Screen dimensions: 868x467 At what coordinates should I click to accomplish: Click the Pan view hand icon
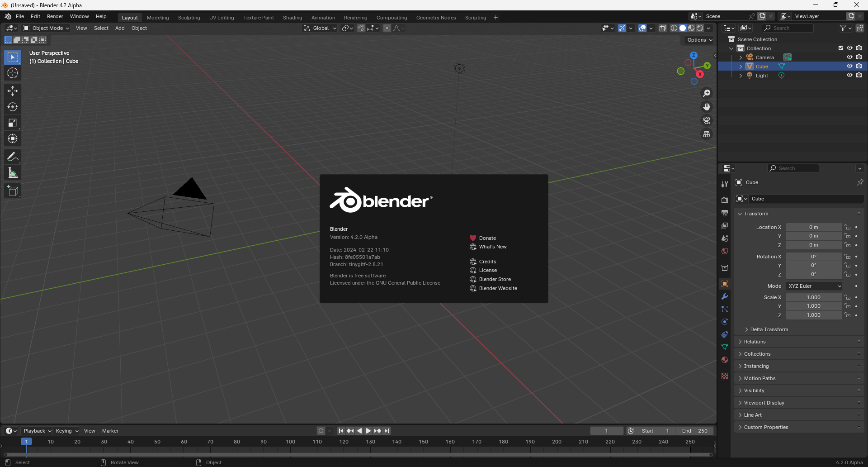pyautogui.click(x=707, y=107)
